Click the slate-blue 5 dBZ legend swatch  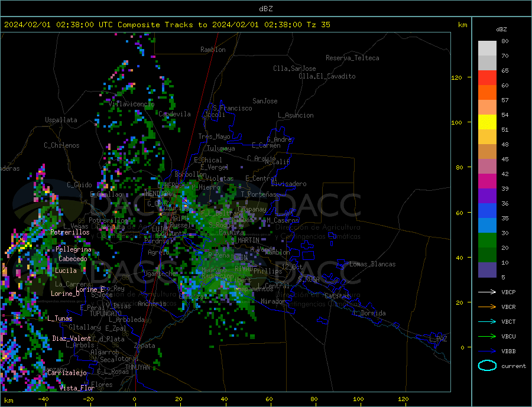point(487,269)
